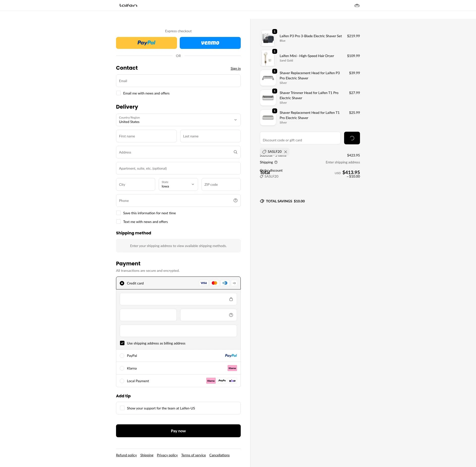Viewport: 476px width, 467px height.
Task: Open the Refund policy link
Action: coord(126,455)
